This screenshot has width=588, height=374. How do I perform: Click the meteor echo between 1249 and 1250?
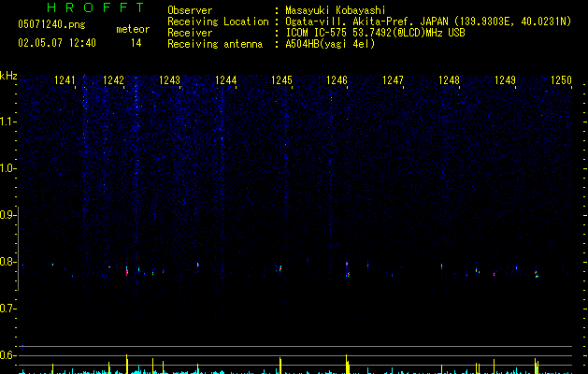[x=537, y=274]
